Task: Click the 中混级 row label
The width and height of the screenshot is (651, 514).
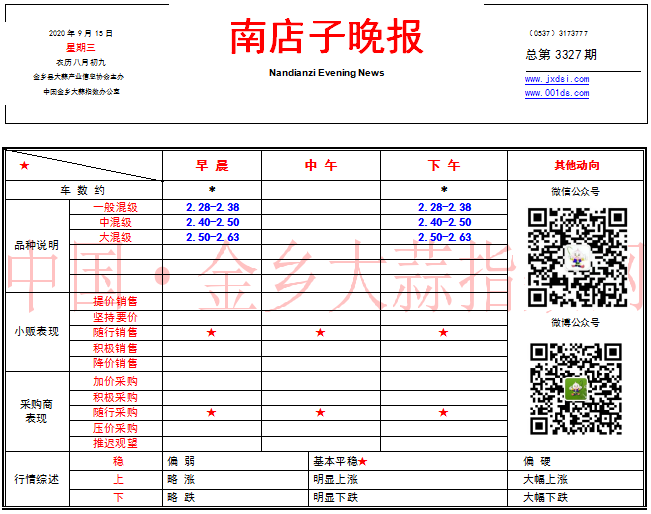Action: 115,222
